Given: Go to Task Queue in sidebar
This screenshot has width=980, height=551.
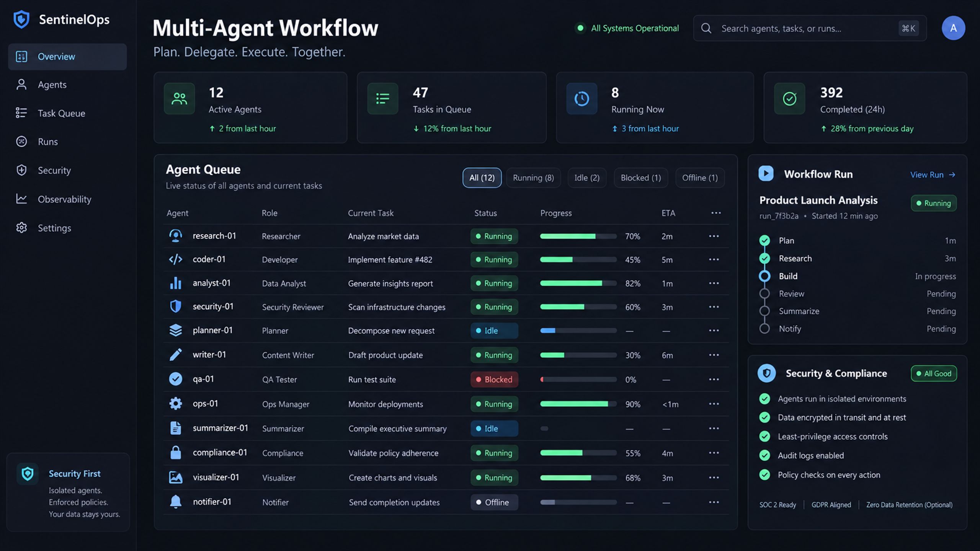Looking at the screenshot, I should (x=67, y=113).
